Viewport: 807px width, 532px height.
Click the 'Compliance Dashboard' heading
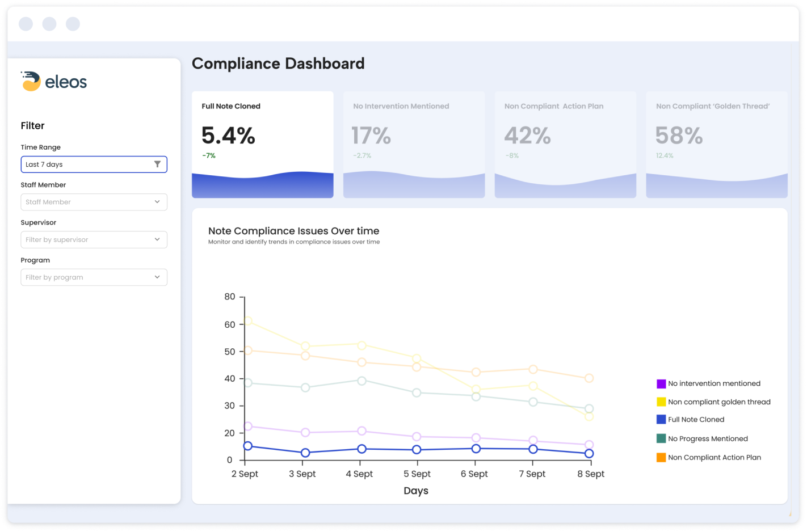[x=278, y=64]
